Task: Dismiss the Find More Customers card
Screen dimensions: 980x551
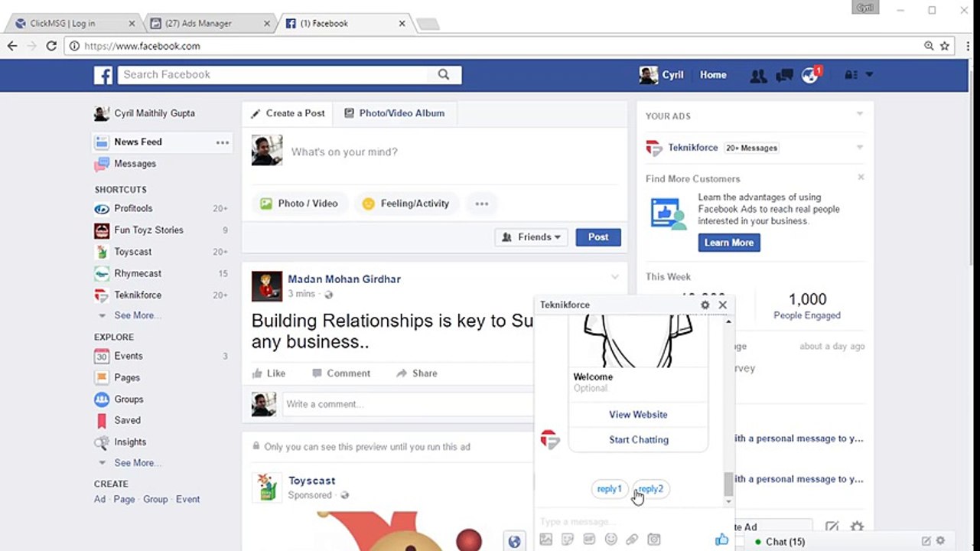Action: click(861, 177)
